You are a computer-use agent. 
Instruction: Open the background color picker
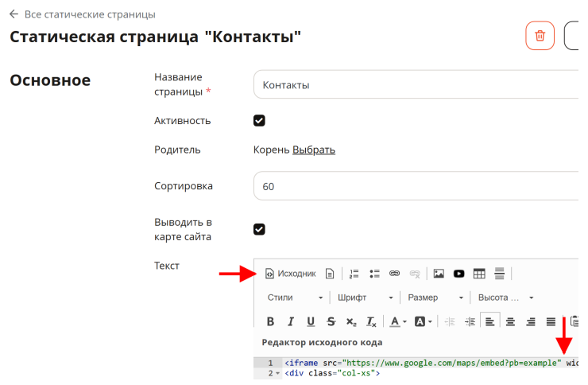click(424, 321)
